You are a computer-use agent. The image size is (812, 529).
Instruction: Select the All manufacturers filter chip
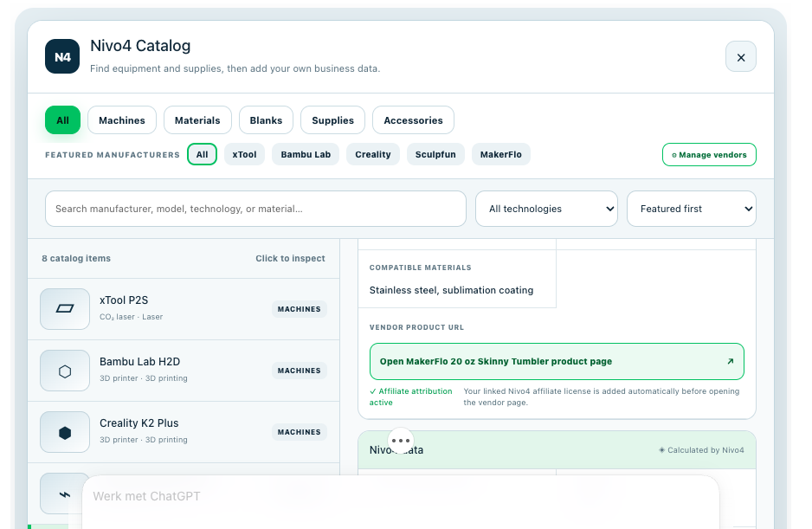pos(202,154)
